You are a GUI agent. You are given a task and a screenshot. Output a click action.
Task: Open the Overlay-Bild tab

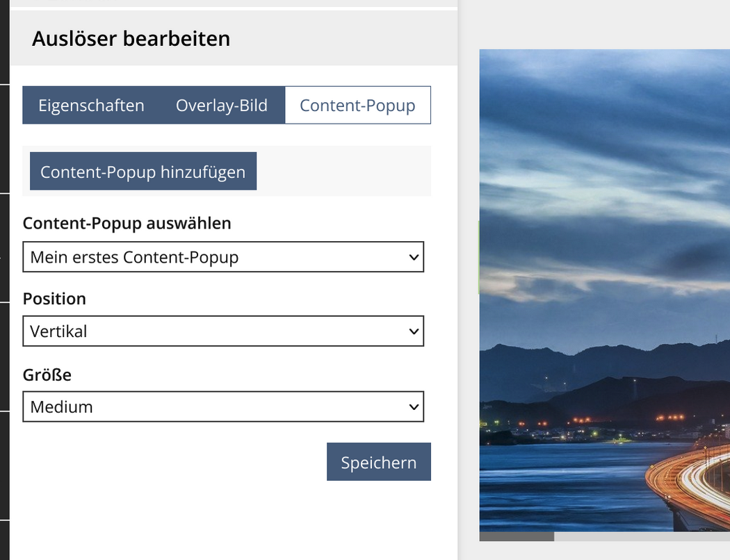221,106
